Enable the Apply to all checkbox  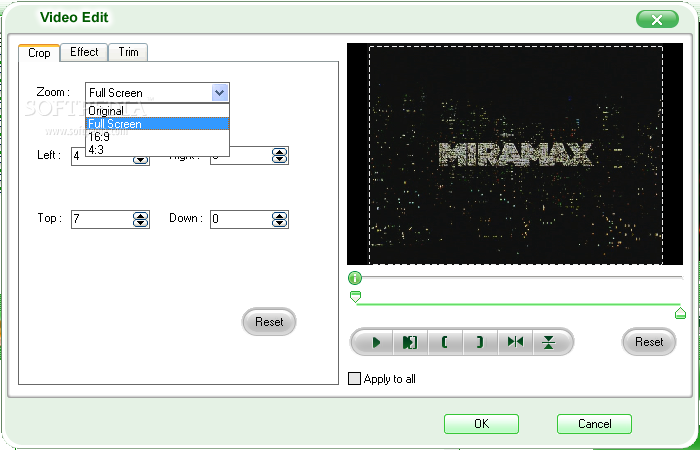[x=354, y=379]
